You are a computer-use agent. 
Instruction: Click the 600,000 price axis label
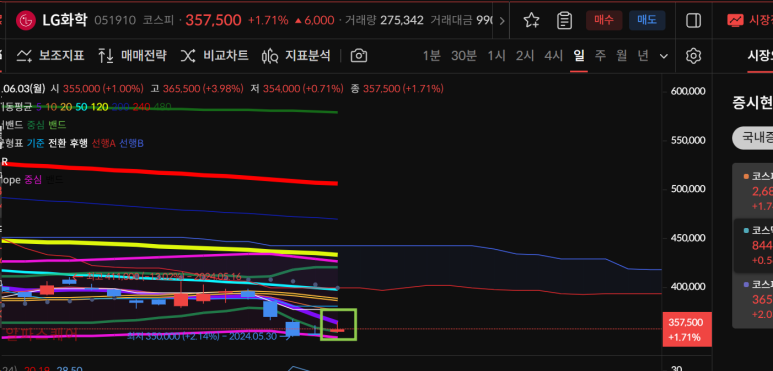click(689, 91)
